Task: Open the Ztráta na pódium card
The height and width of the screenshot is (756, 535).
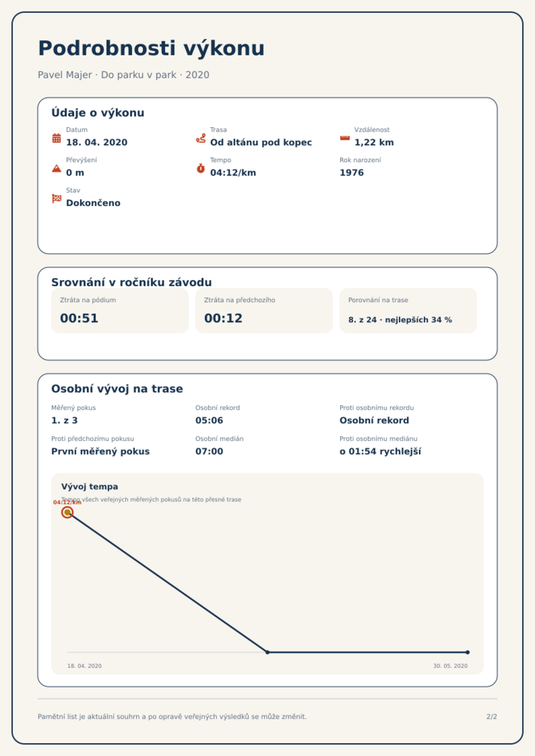Action: (x=120, y=311)
